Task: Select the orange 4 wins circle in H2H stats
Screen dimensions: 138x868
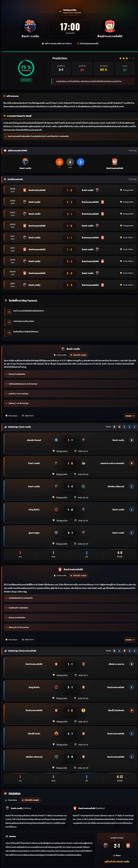Action: (x=59, y=162)
